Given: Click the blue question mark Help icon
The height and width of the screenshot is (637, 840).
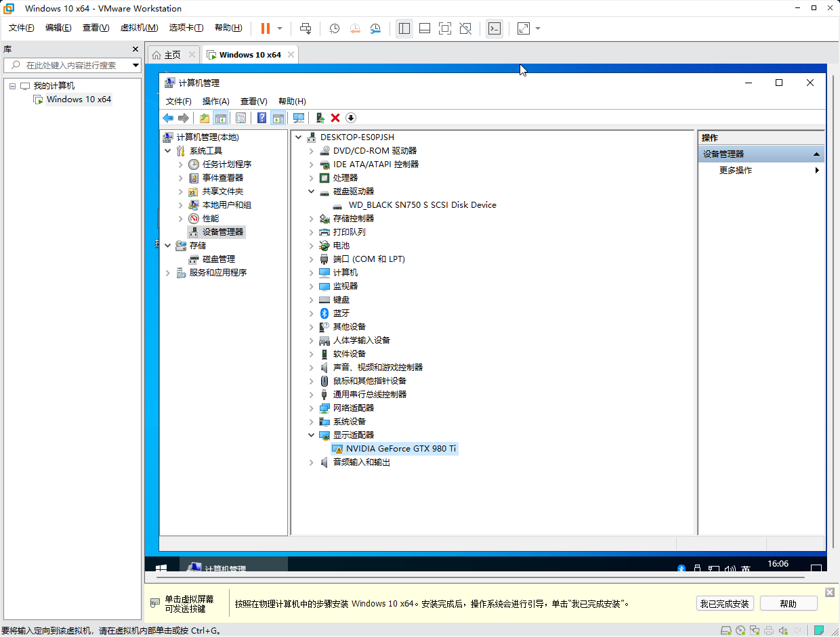Looking at the screenshot, I should click(261, 118).
